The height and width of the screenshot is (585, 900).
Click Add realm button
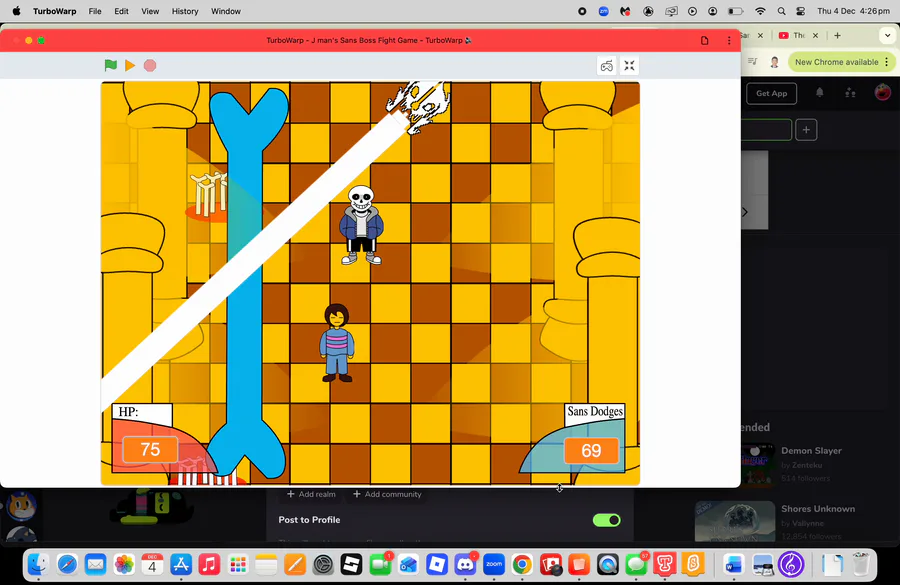pyautogui.click(x=311, y=494)
